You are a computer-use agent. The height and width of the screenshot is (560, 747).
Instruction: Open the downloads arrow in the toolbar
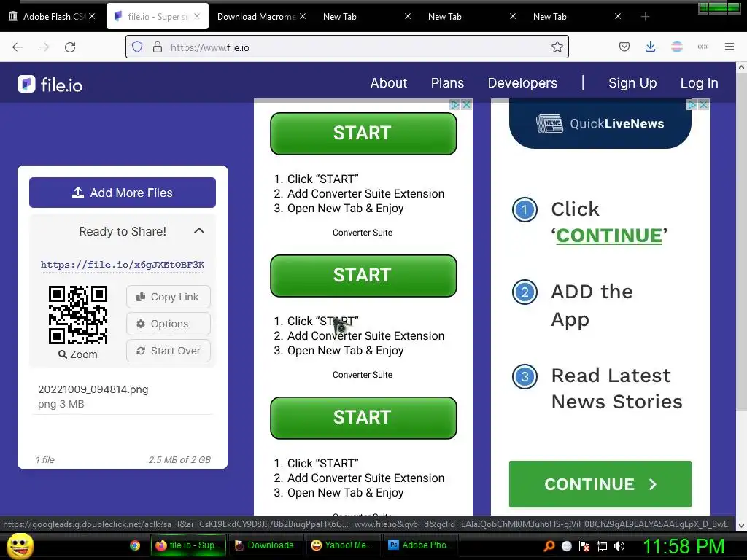point(650,47)
